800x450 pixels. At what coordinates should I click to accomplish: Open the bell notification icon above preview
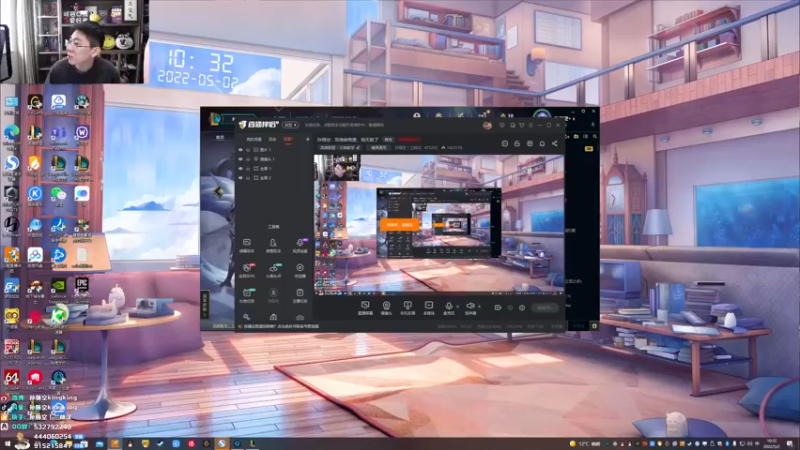tap(542, 144)
